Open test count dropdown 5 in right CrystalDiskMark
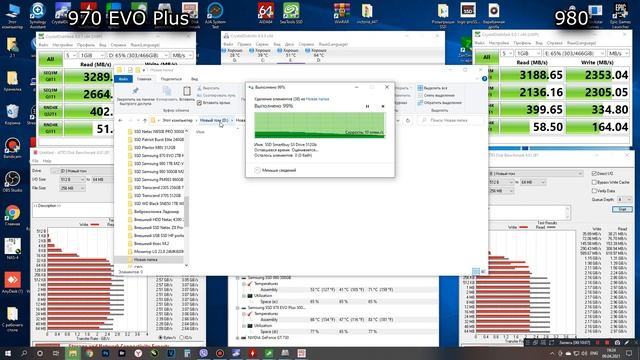Screen dimensions: 640x360 506,53
